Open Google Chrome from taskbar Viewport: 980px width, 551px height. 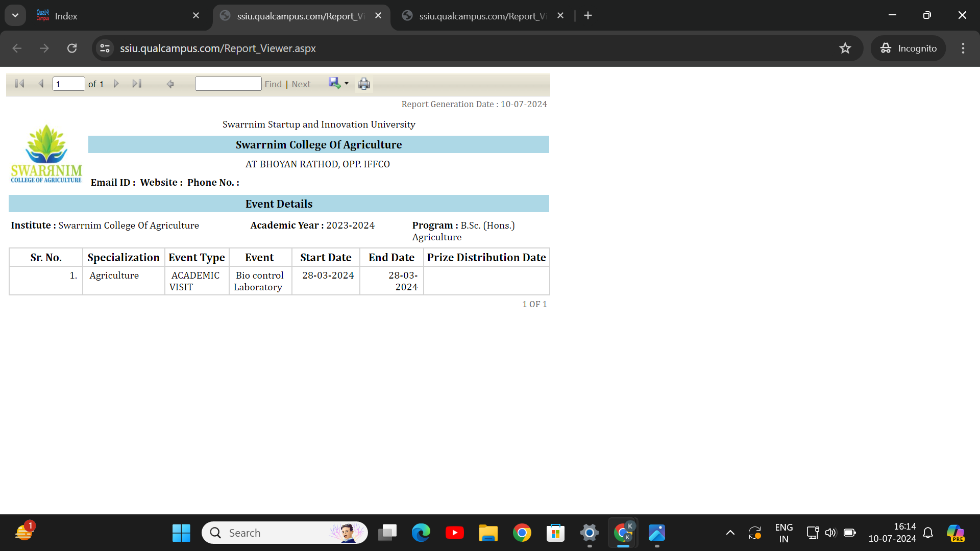click(x=522, y=533)
